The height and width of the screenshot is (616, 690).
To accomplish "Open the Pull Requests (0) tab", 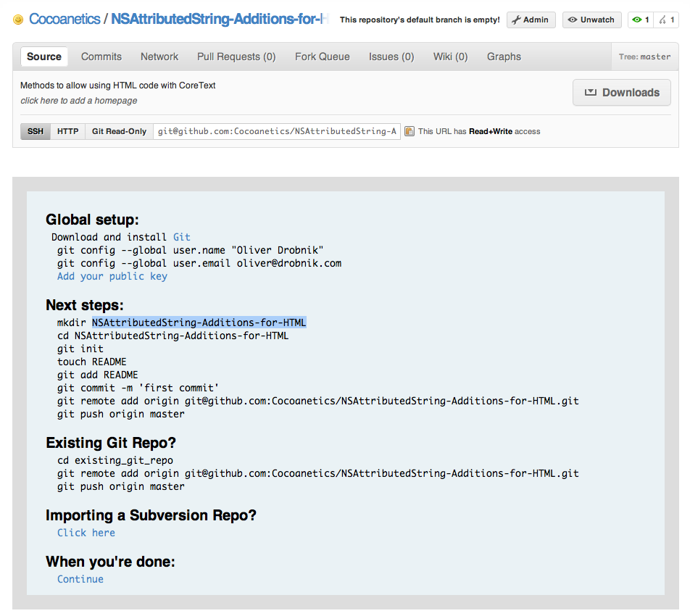I will coord(236,57).
